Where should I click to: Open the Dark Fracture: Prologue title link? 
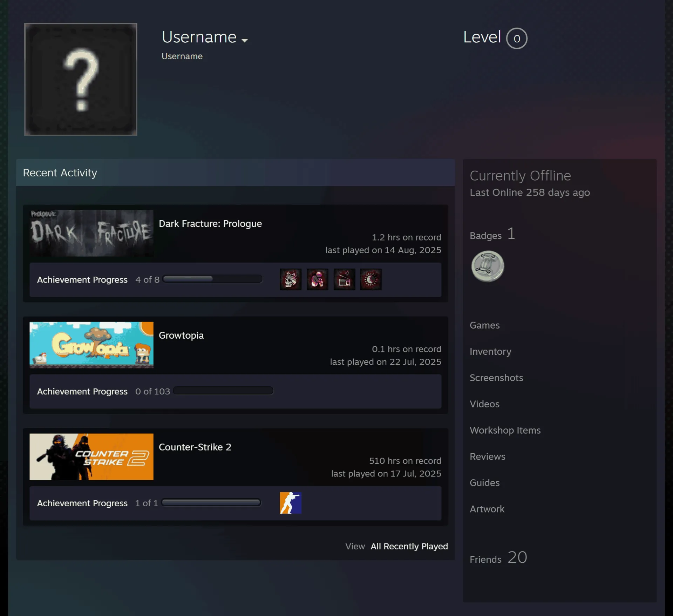(x=210, y=224)
